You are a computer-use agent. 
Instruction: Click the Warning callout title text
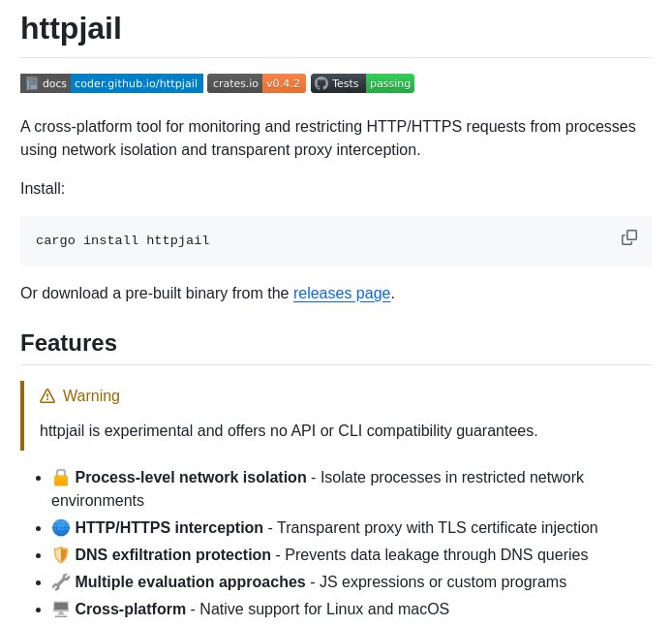click(91, 395)
